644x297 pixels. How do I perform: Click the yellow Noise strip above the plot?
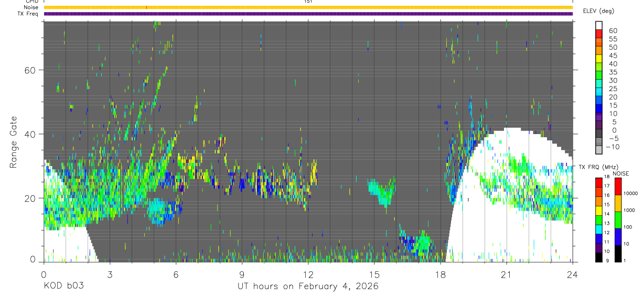(308, 7)
